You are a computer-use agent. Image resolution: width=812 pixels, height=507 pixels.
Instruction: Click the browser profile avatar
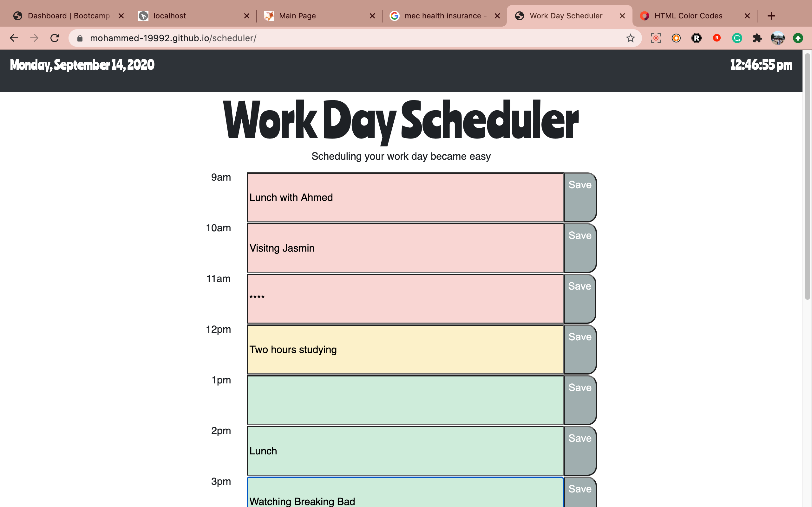[778, 38]
